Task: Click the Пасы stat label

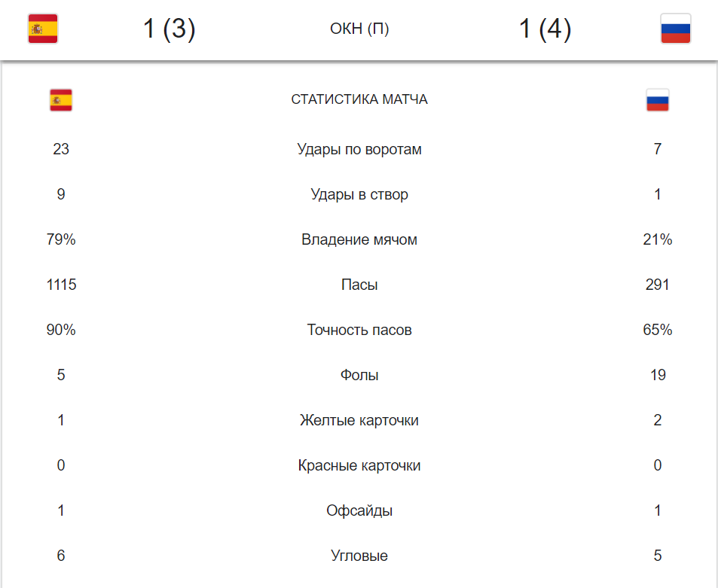Action: [x=359, y=285]
